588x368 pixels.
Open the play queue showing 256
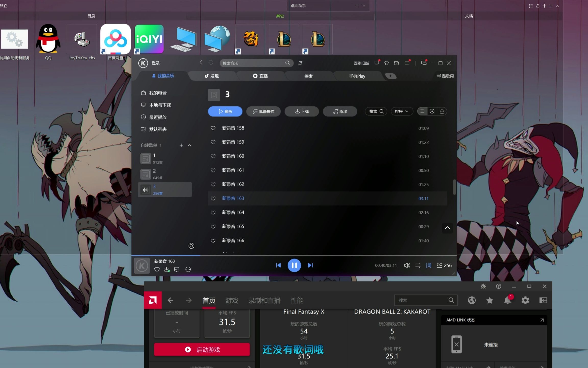(444, 265)
